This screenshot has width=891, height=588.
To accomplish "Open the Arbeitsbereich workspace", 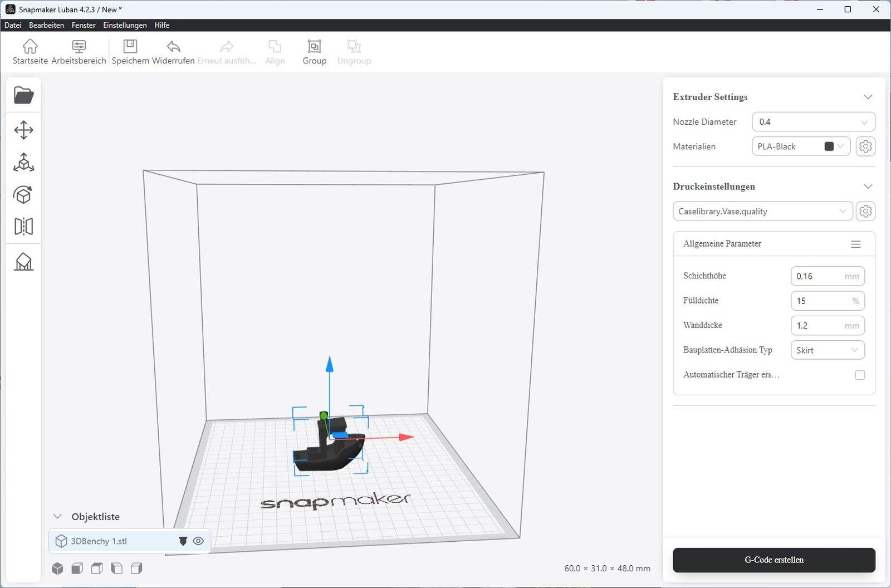I will tap(79, 52).
